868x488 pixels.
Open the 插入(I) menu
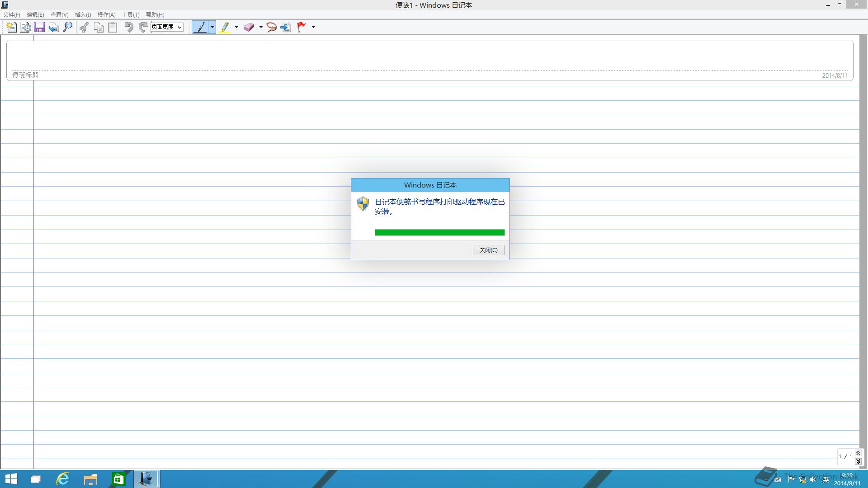(x=83, y=15)
